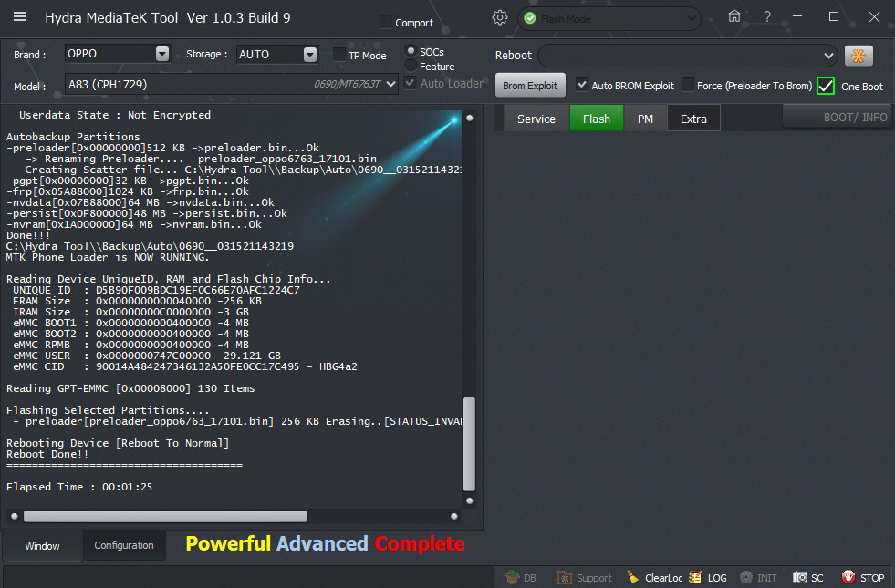This screenshot has height=588, width=895.
Task: Click the scroll-left dot of the log
Action: pos(15,516)
